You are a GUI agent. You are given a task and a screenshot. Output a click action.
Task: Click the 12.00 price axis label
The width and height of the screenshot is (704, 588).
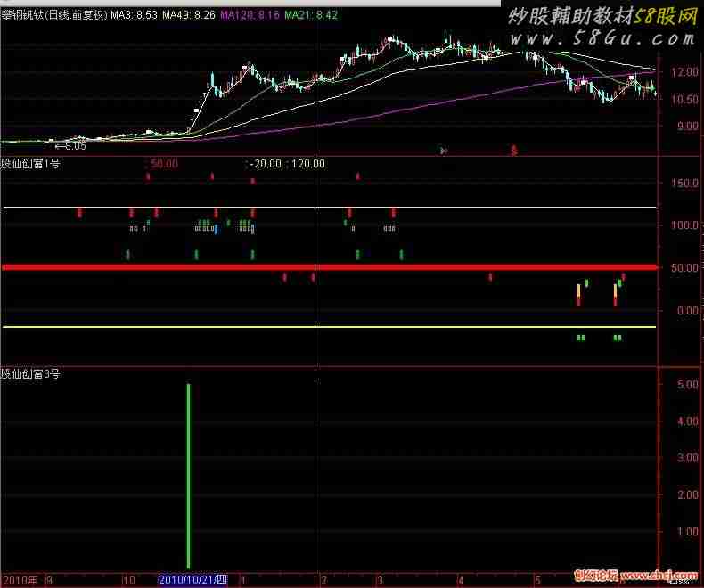click(x=684, y=72)
